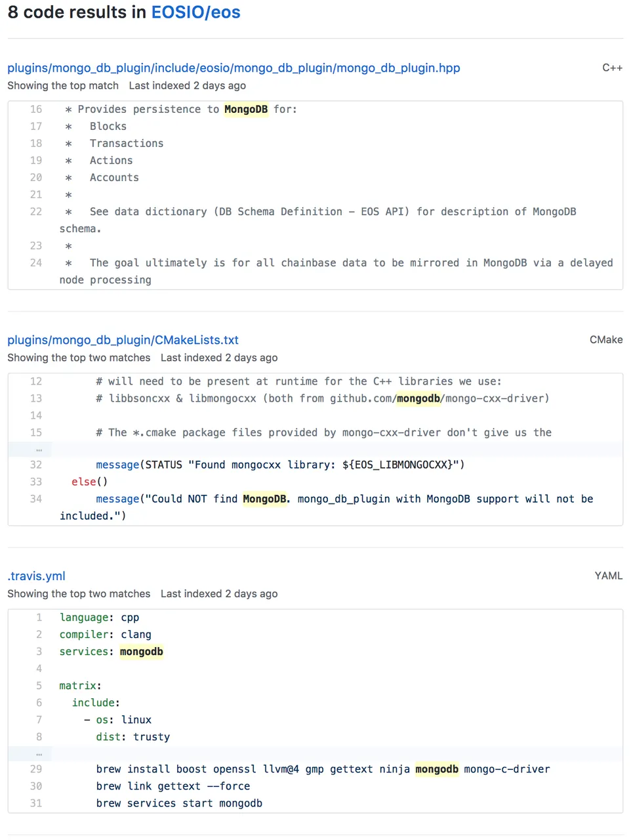Click line number 31 in .travis.yml

pyautogui.click(x=36, y=803)
